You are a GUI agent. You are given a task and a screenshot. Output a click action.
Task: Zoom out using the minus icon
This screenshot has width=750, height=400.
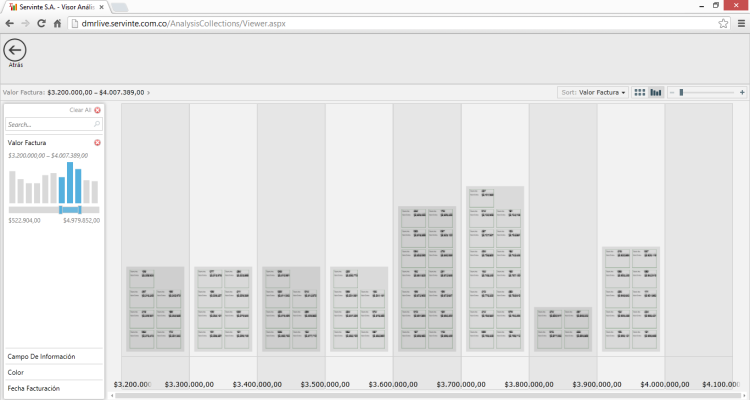[x=672, y=92]
